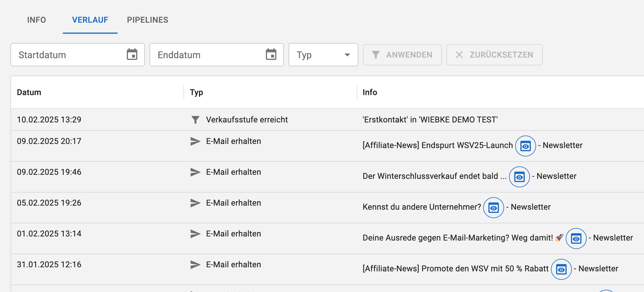Click Kennst du andere Unternehmer? subject

point(422,207)
